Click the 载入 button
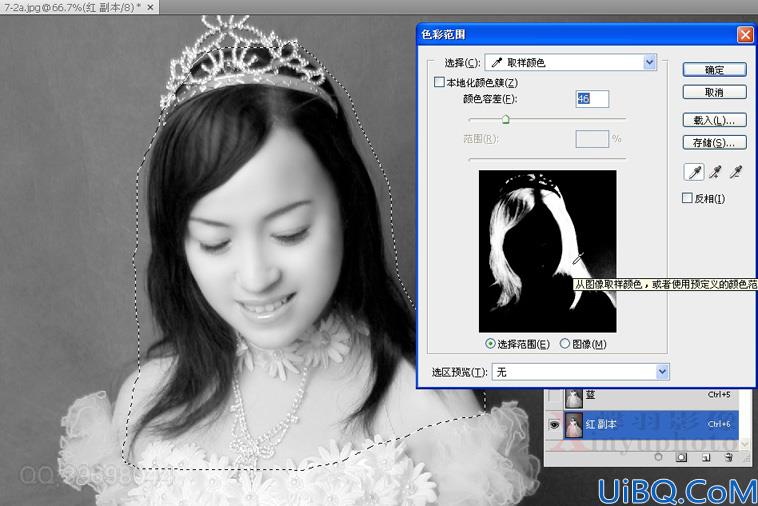Viewport: 758px width, 506px height. tap(714, 120)
